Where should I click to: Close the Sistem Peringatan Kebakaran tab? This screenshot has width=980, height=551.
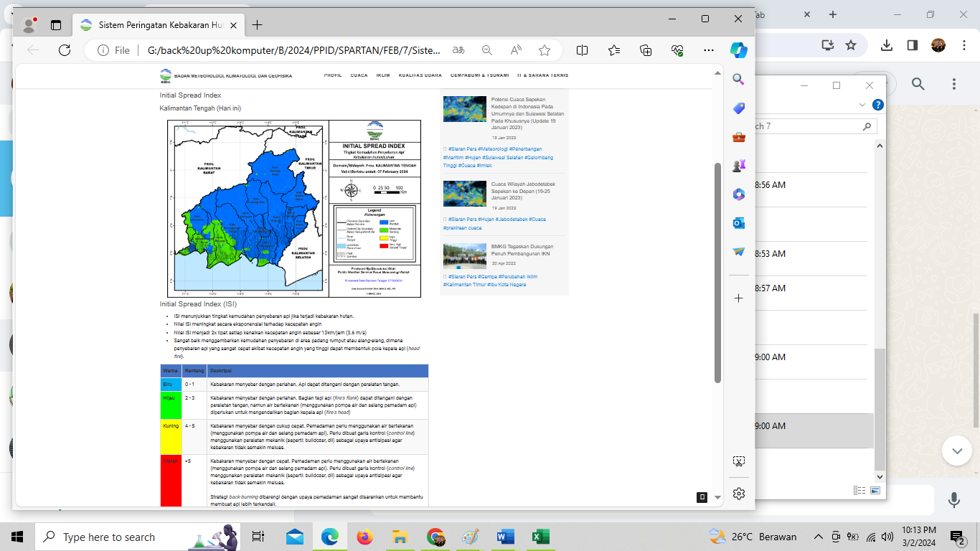pos(232,25)
